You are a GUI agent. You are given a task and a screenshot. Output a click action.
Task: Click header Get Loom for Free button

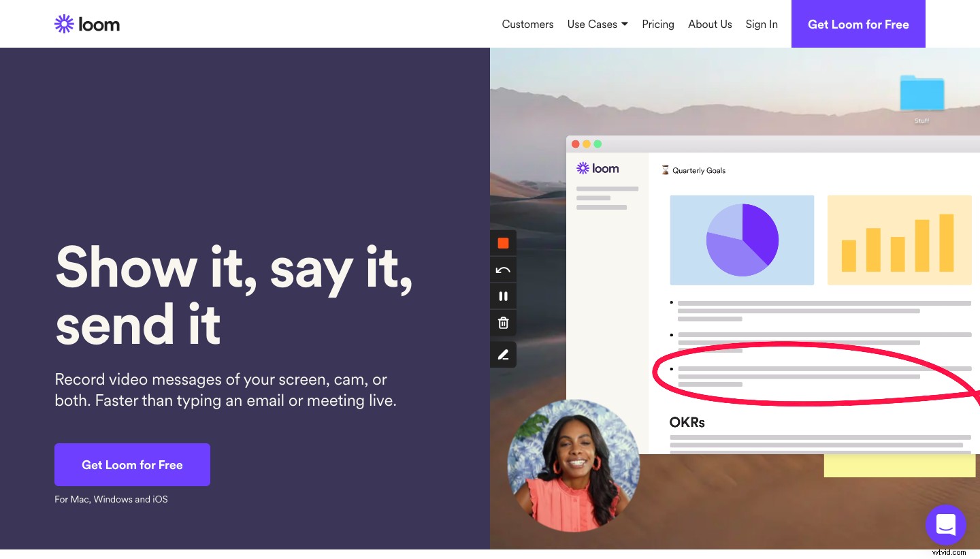[x=857, y=25]
